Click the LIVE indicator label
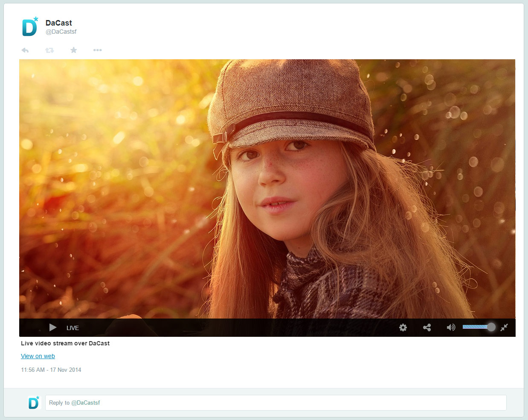 coord(73,328)
